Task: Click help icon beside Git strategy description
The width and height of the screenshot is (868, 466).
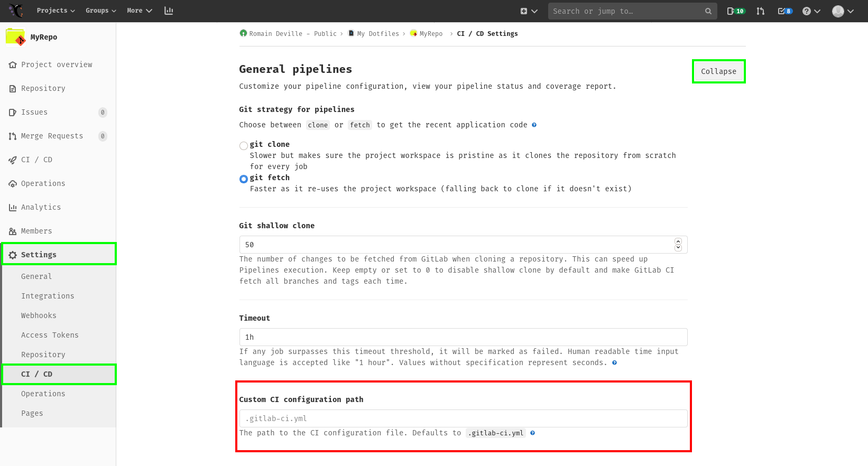Action: point(534,125)
